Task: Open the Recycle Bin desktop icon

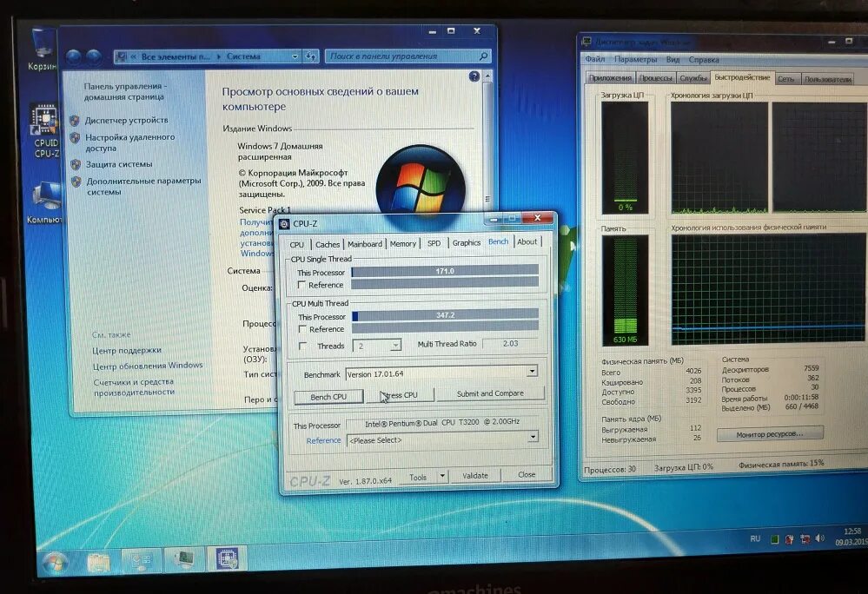Action: click(x=42, y=49)
